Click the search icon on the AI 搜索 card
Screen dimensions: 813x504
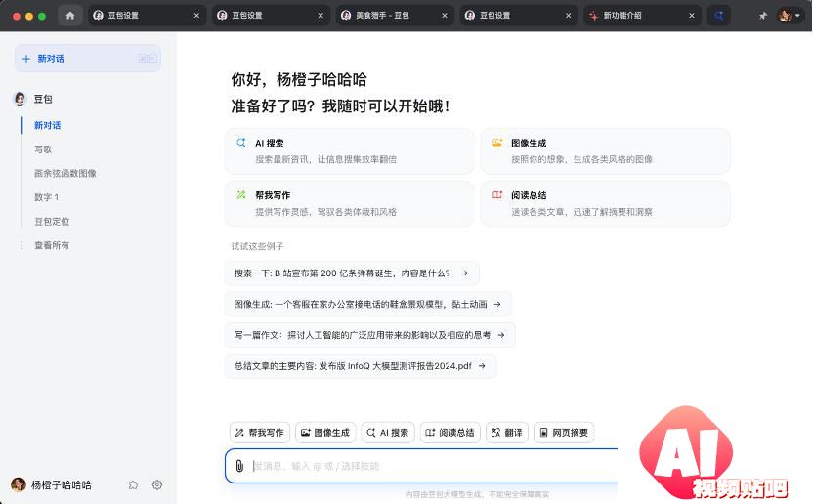tap(241, 143)
